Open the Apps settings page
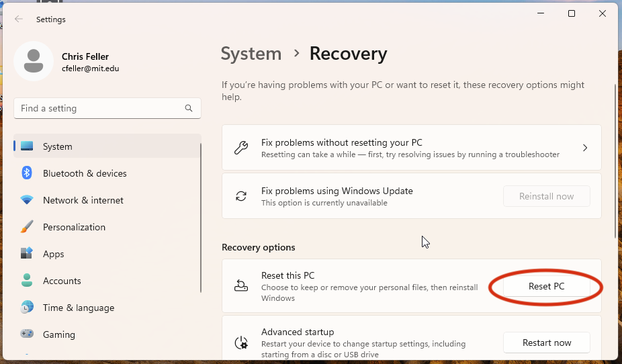Viewport: 622px width, 364px height. pos(107,254)
